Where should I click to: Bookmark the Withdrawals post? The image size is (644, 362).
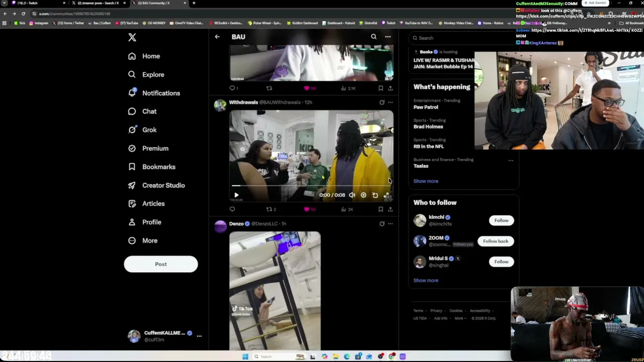coord(381,209)
